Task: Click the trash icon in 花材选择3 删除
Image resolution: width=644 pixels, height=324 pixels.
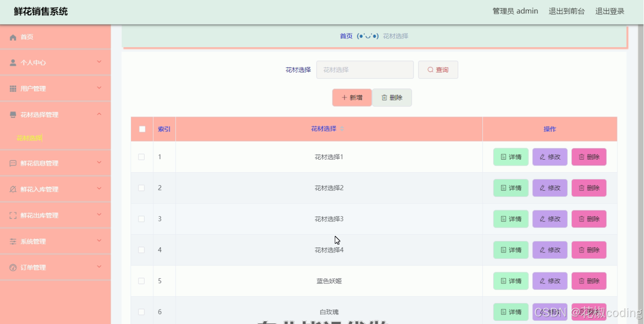Action: pyautogui.click(x=581, y=219)
